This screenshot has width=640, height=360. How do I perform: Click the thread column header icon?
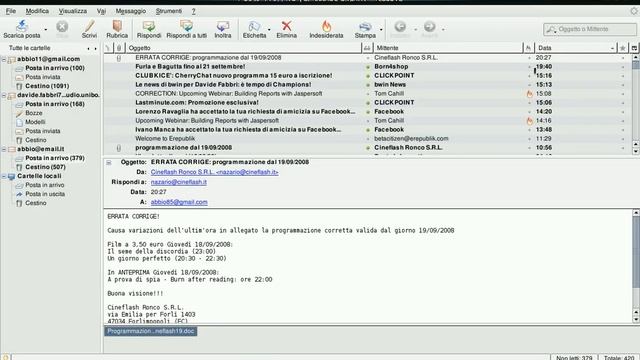coord(108,48)
